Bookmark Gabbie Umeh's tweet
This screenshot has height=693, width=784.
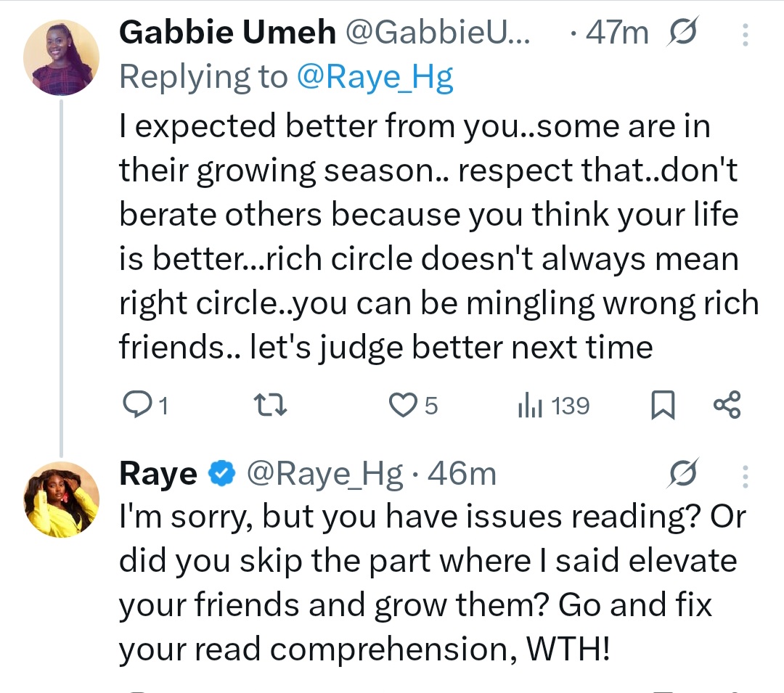pyautogui.click(x=662, y=406)
